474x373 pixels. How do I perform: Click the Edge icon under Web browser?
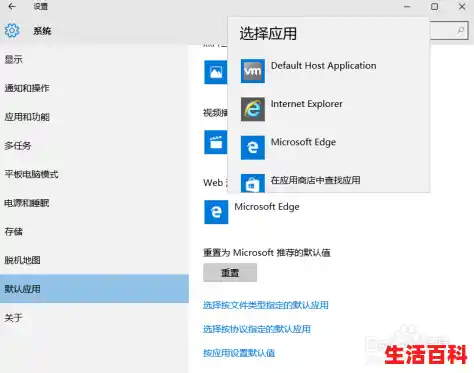click(216, 212)
